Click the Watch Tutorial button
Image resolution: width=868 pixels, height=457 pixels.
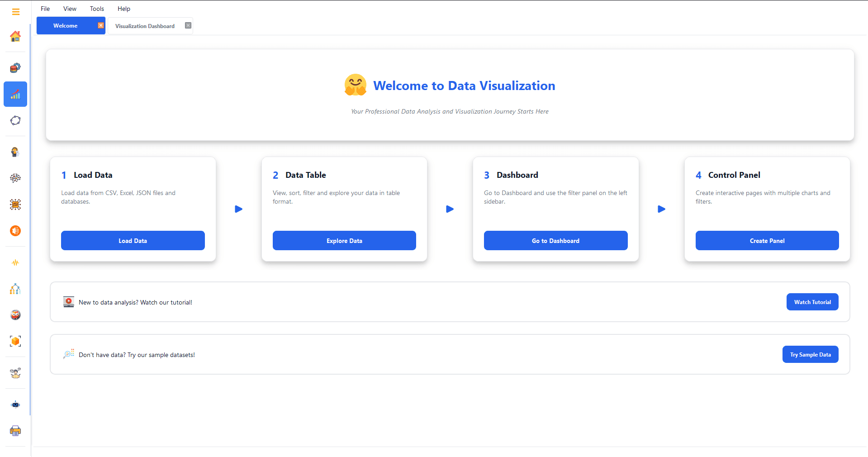click(812, 302)
